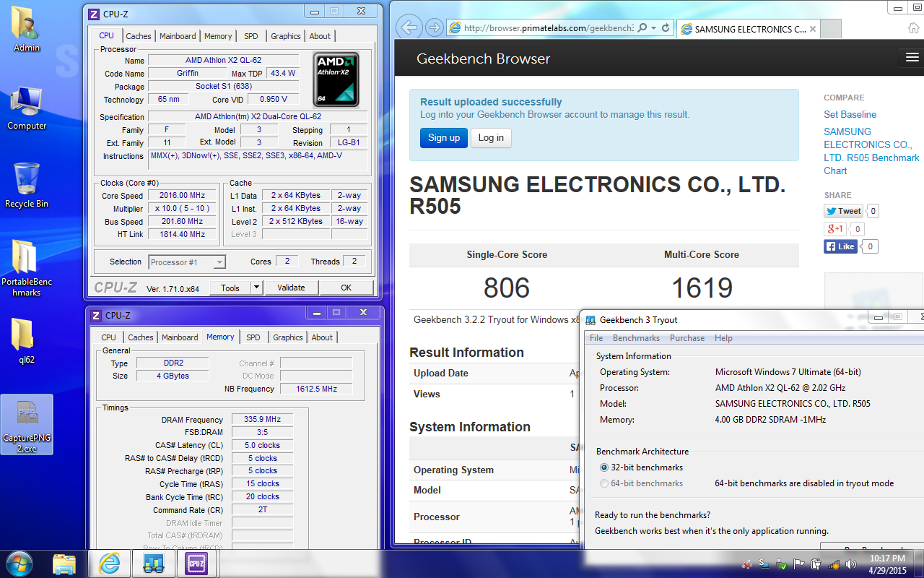The height and width of the screenshot is (578, 924).
Task: Click the CPU-Z Tools button
Action: pyautogui.click(x=230, y=288)
